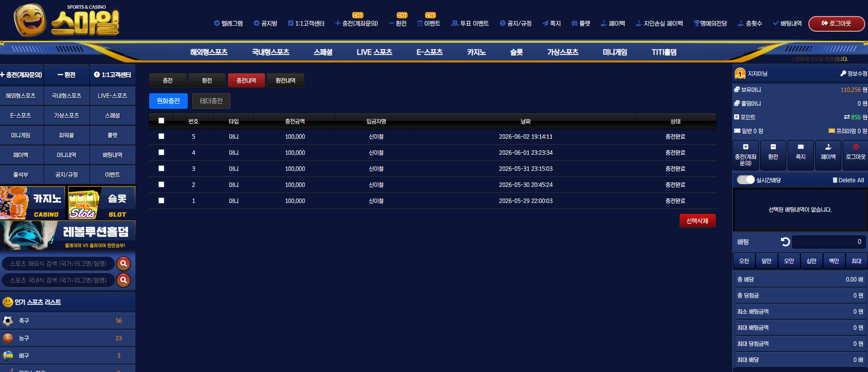The height and width of the screenshot is (372, 868).
Task: Click the red 선택삭제 button
Action: [697, 221]
